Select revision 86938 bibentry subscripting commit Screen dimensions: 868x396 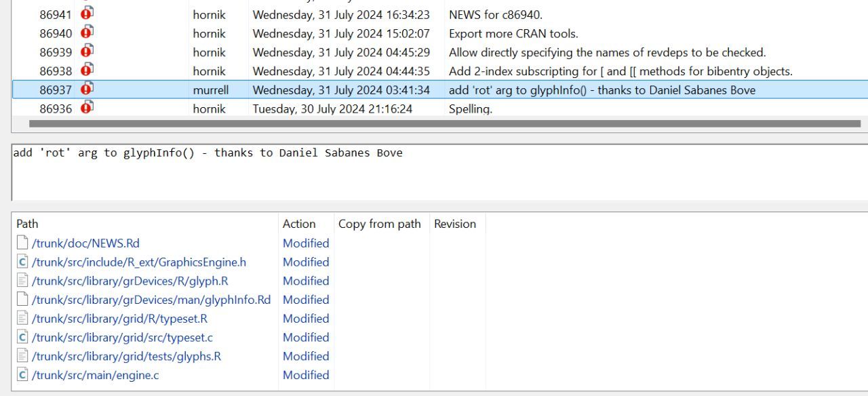tap(620, 71)
